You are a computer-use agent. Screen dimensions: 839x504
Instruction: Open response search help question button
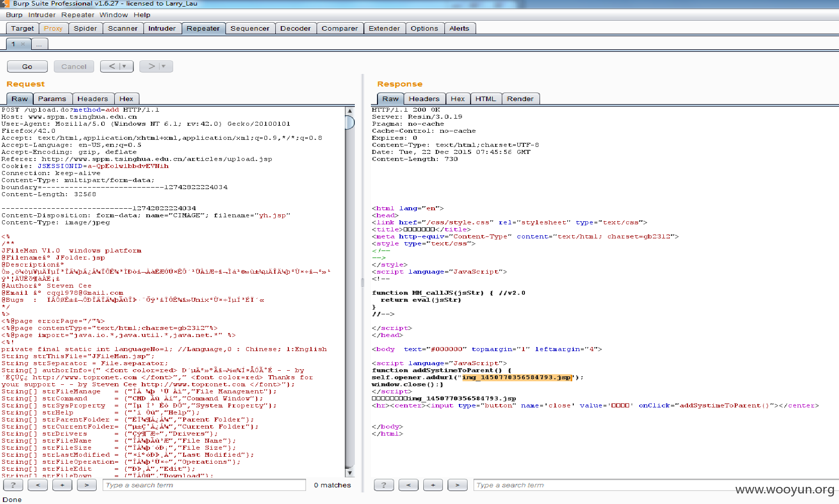(x=384, y=485)
